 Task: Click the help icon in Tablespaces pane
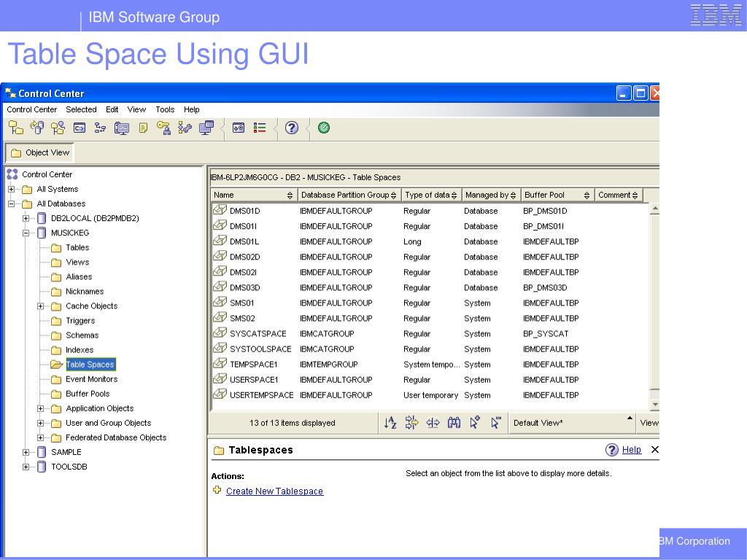612,449
